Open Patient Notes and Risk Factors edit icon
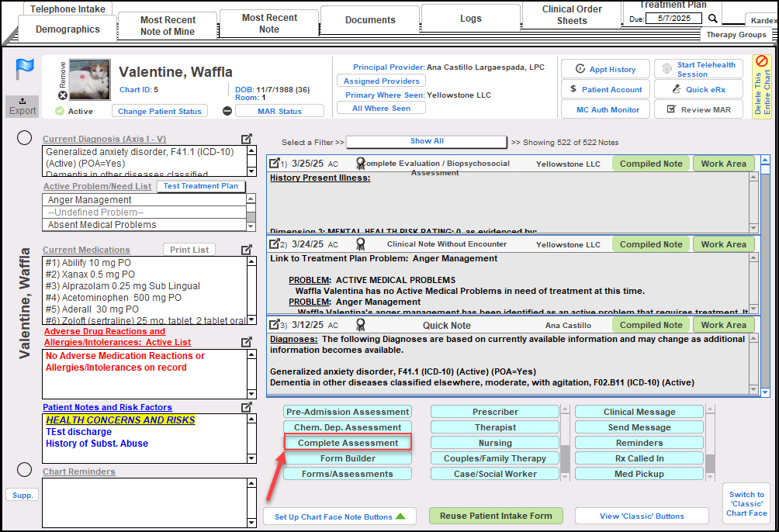This screenshot has height=532, width=779. [x=247, y=407]
